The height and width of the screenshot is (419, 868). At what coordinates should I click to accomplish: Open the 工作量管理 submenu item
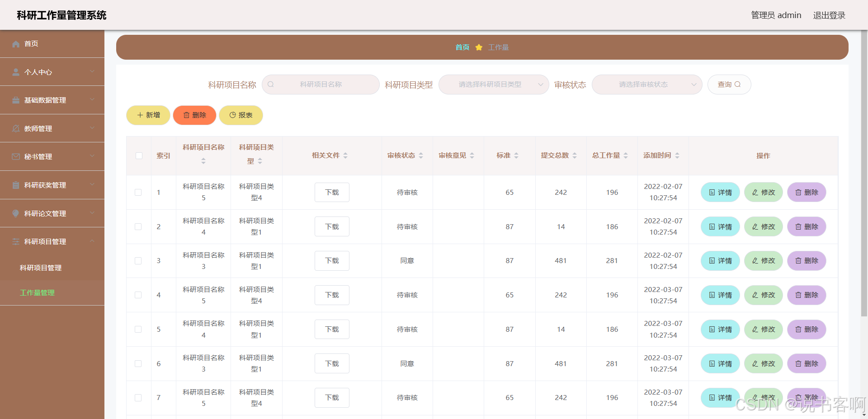coord(38,293)
